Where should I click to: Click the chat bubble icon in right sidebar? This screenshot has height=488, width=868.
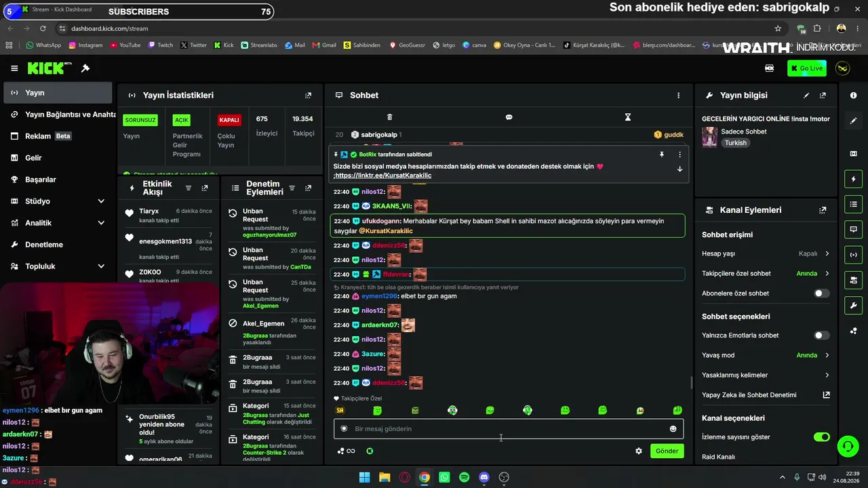[853, 230]
